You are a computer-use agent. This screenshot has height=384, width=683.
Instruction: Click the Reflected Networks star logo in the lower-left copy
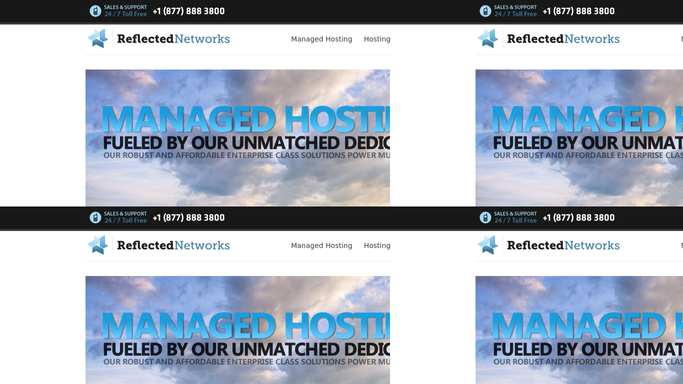(x=98, y=245)
